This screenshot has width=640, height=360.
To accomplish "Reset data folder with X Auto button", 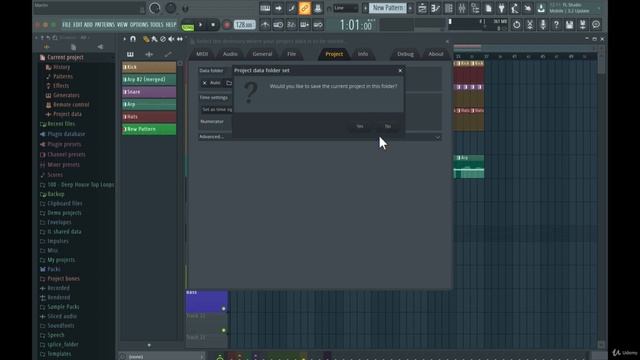I will pyautogui.click(x=211, y=83).
